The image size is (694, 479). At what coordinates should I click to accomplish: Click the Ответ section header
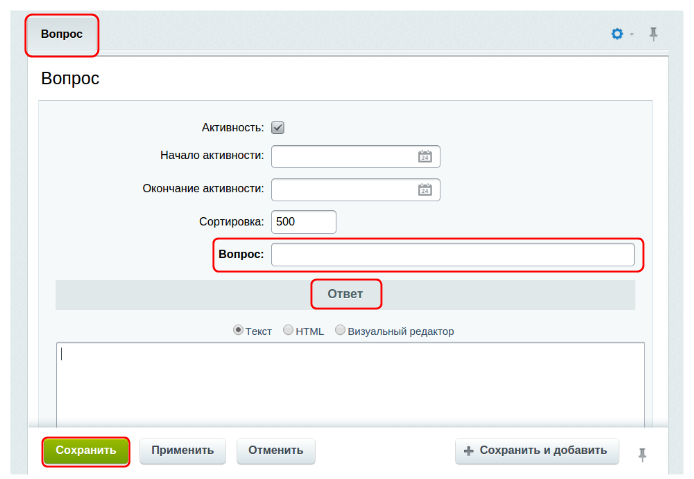click(x=346, y=295)
